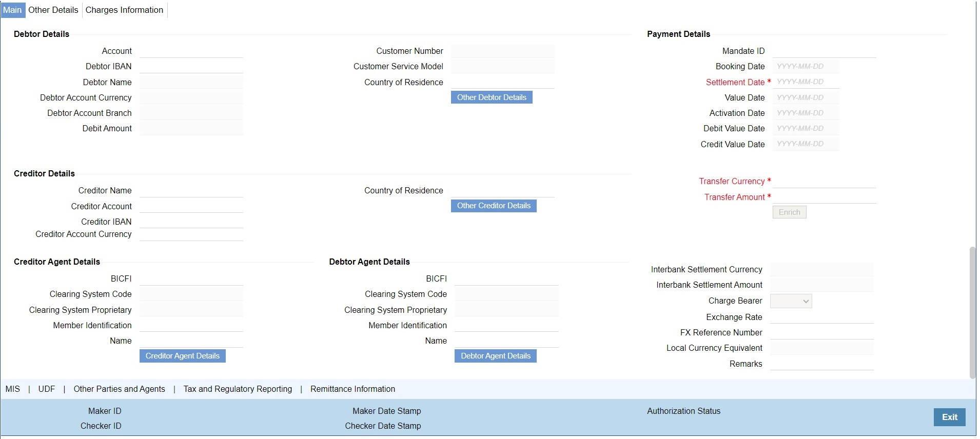
Task: Focus debtor Country of Residence field
Action: coord(503,82)
